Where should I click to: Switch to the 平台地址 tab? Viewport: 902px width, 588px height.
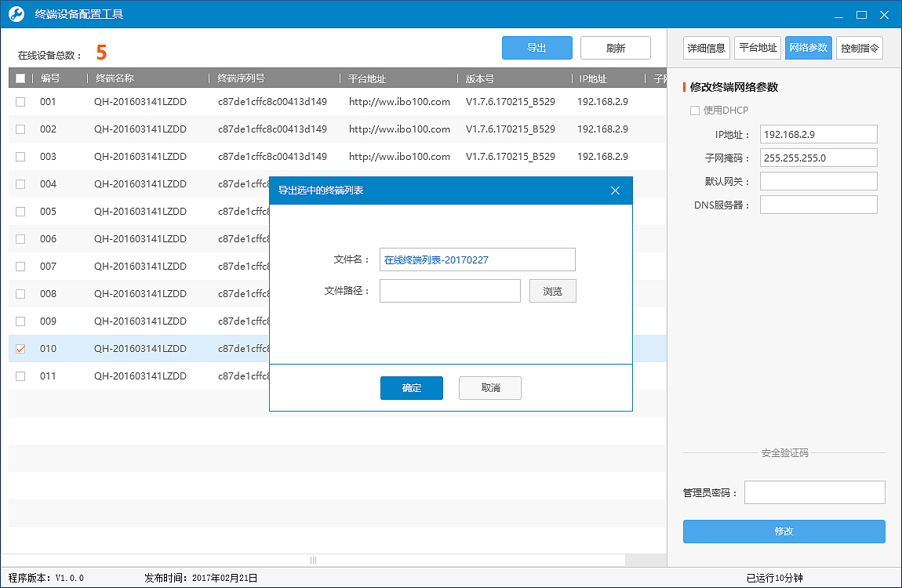[757, 47]
